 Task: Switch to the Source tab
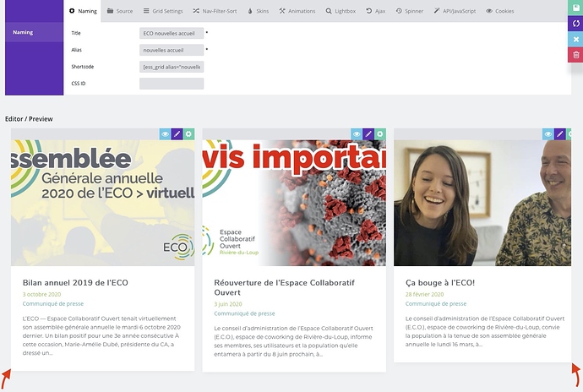pos(120,11)
